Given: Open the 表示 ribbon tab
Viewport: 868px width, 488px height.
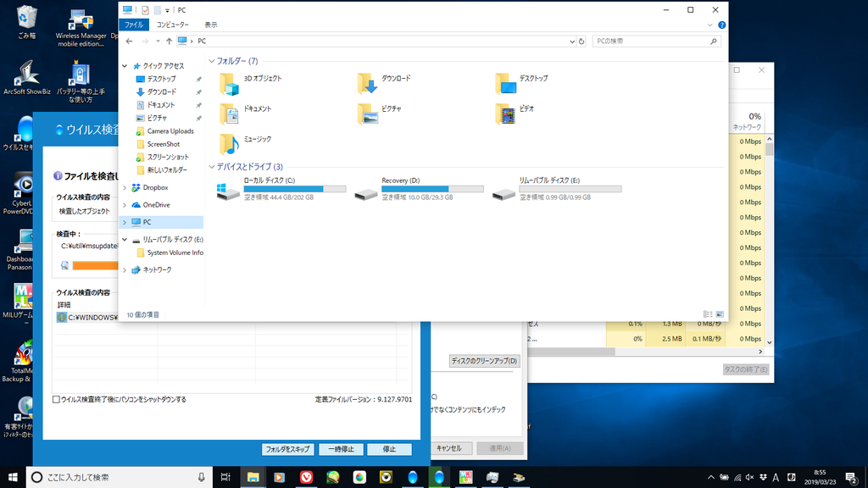Looking at the screenshot, I should pyautogui.click(x=210, y=25).
